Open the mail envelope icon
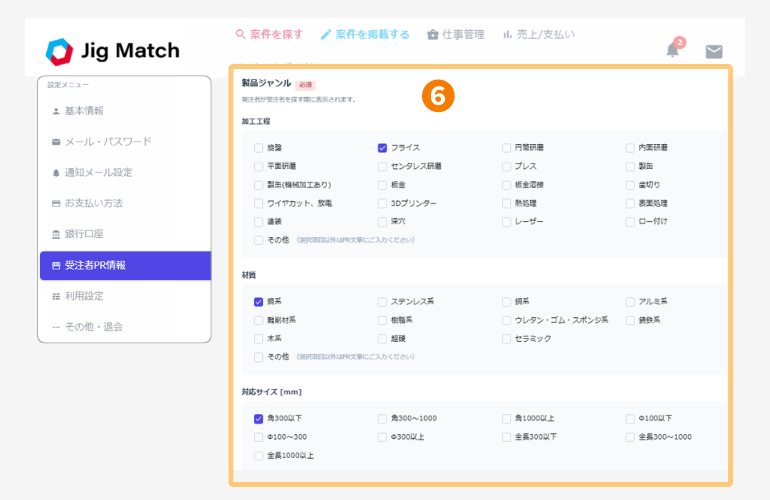The height and width of the screenshot is (500, 770). pyautogui.click(x=714, y=52)
